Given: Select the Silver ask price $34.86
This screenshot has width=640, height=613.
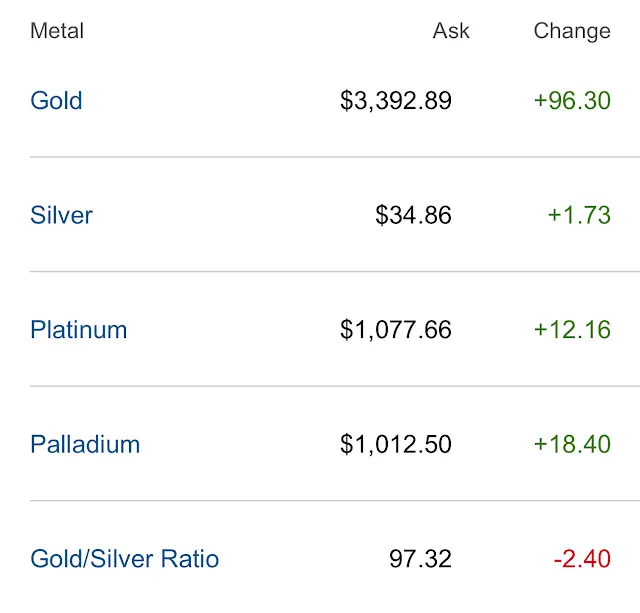Looking at the screenshot, I should 413,215.
